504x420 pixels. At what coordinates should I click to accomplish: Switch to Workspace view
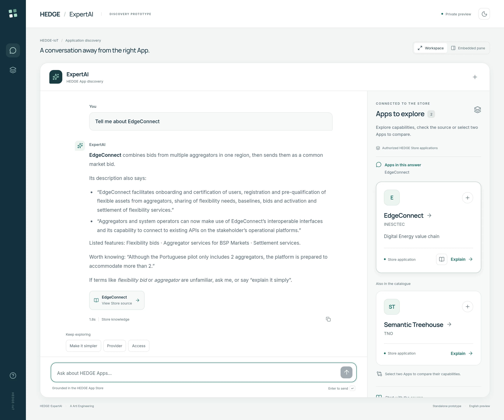pos(430,48)
